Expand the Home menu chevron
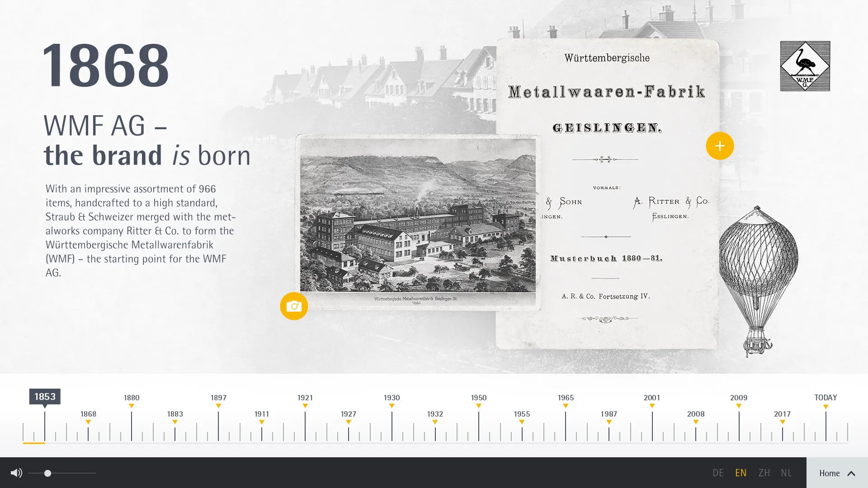The width and height of the screenshot is (868, 488). (851, 474)
